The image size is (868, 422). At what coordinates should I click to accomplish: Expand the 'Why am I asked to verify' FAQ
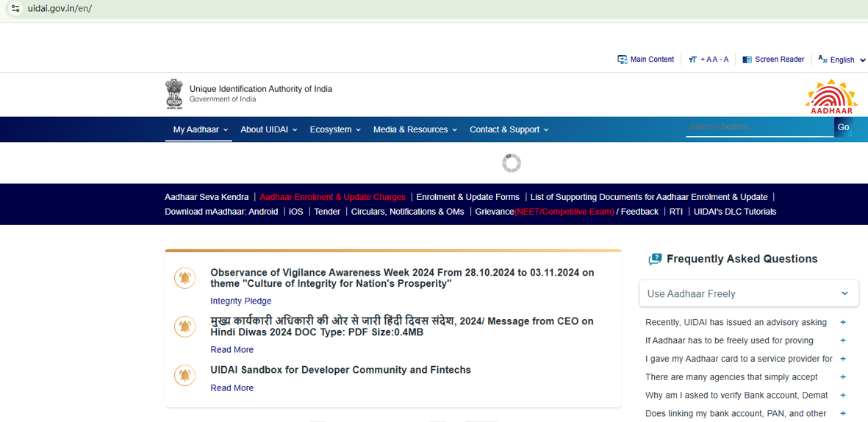(x=843, y=396)
